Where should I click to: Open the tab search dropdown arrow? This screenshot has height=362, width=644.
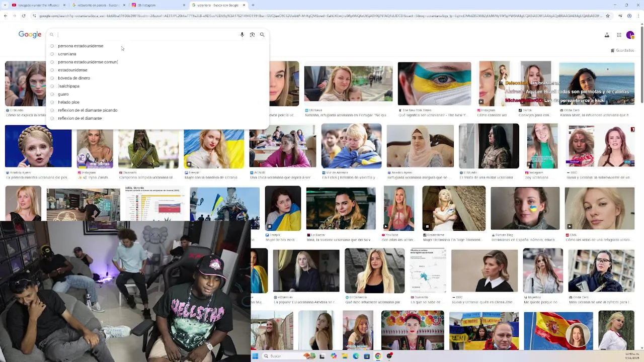6,5
